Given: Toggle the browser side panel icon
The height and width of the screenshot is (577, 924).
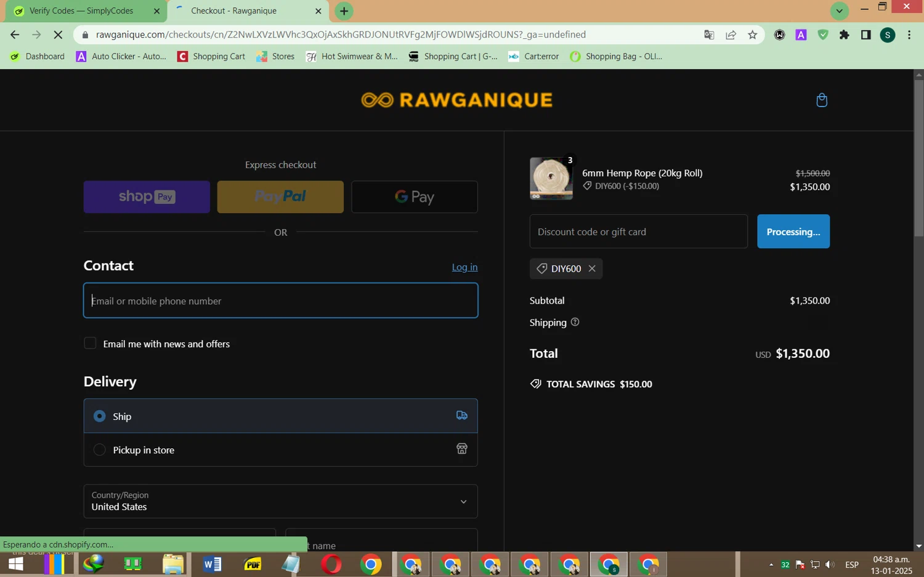Looking at the screenshot, I should (865, 34).
